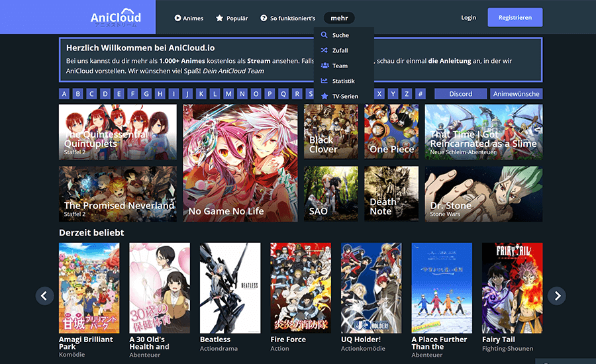Open the Fairy Tail poster
The width and height of the screenshot is (596, 364).
pos(513,288)
